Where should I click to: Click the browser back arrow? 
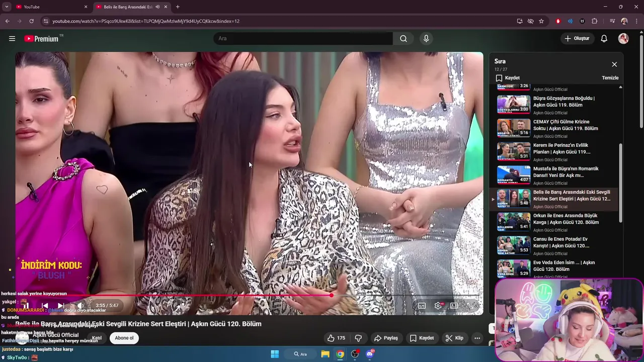pos(7,21)
